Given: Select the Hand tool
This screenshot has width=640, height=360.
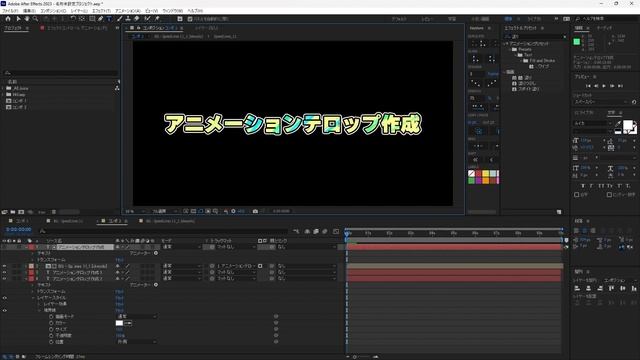Looking at the screenshot, I should pos(27,19).
